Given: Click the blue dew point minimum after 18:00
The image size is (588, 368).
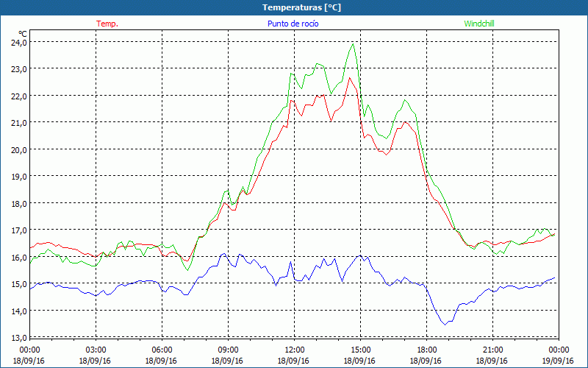Looking at the screenshot, I should (445, 325).
